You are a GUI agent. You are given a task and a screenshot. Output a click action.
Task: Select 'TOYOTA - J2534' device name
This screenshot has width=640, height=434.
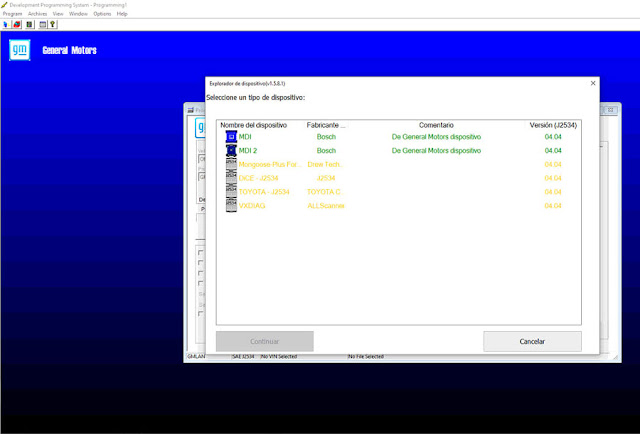pyautogui.click(x=264, y=192)
